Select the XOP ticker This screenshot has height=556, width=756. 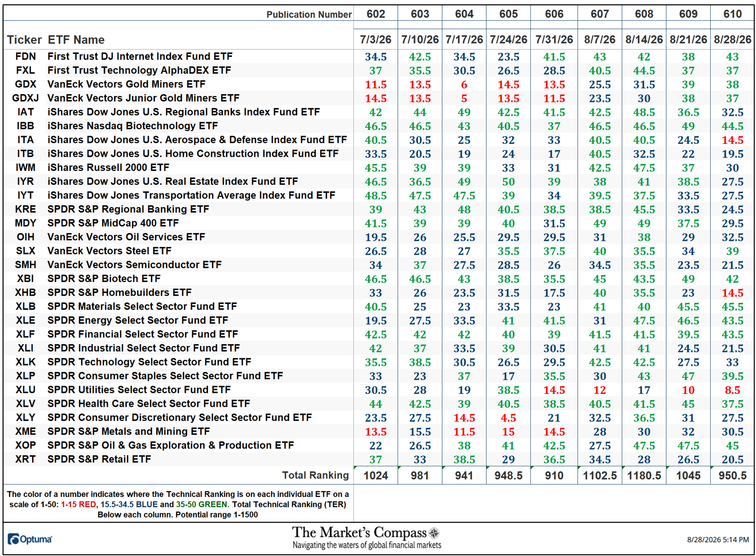(25, 445)
